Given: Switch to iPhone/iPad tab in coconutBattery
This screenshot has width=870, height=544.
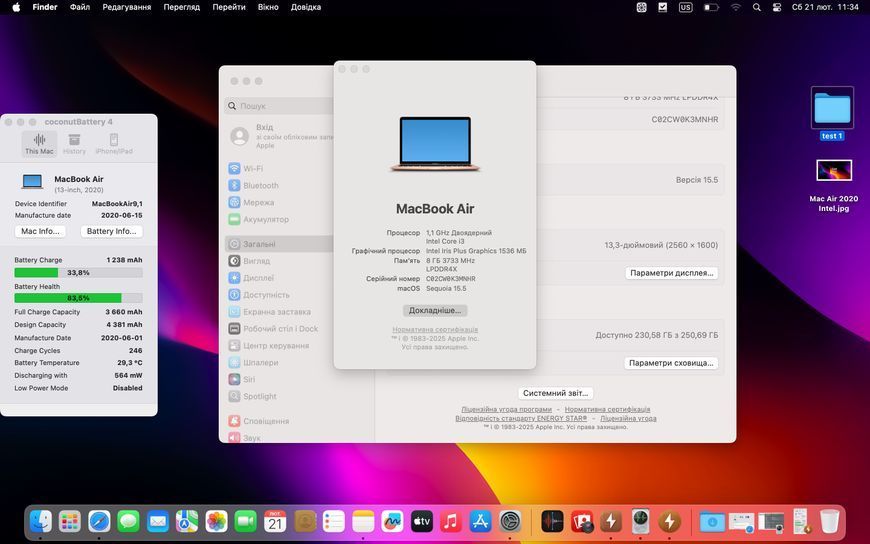Looking at the screenshot, I should point(114,144).
